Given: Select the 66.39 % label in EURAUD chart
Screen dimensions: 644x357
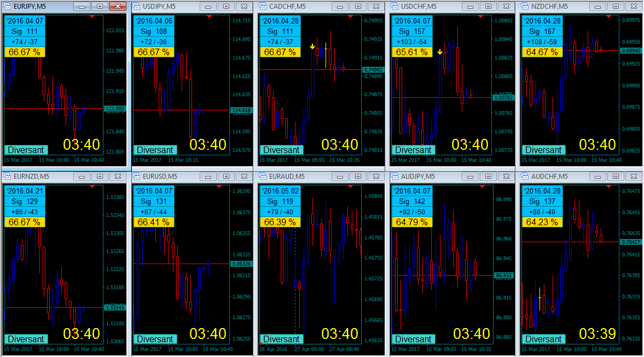Looking at the screenshot, I should pyautogui.click(x=280, y=222).
